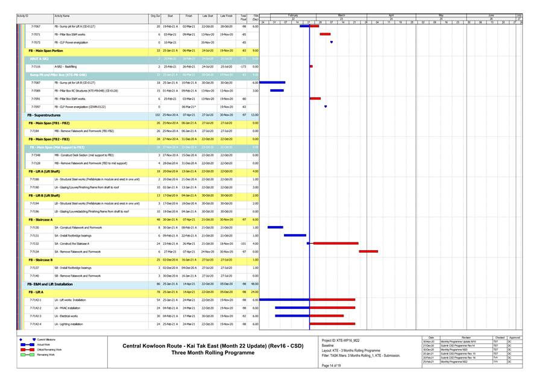The width and height of the screenshot is (554, 392).
Task: Select the red bar for activity 7-7071
Action: click(x=325, y=34)
